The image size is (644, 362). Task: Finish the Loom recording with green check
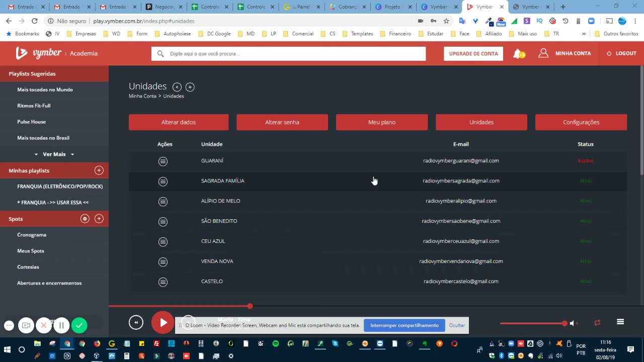coord(79,325)
